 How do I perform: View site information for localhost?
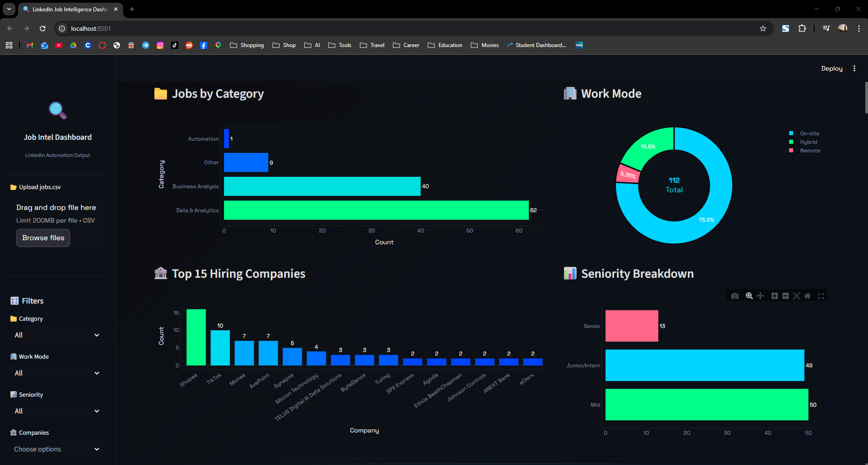tap(62, 28)
